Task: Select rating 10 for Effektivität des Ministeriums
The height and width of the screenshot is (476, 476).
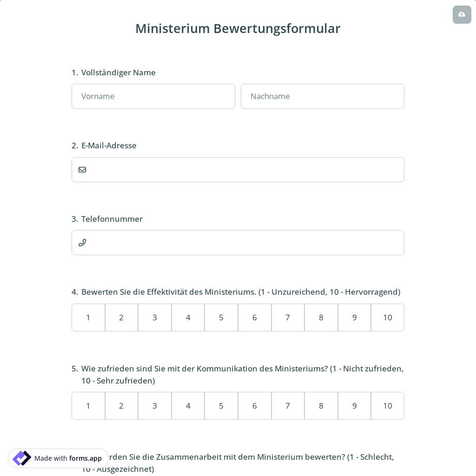Action: coord(387,317)
